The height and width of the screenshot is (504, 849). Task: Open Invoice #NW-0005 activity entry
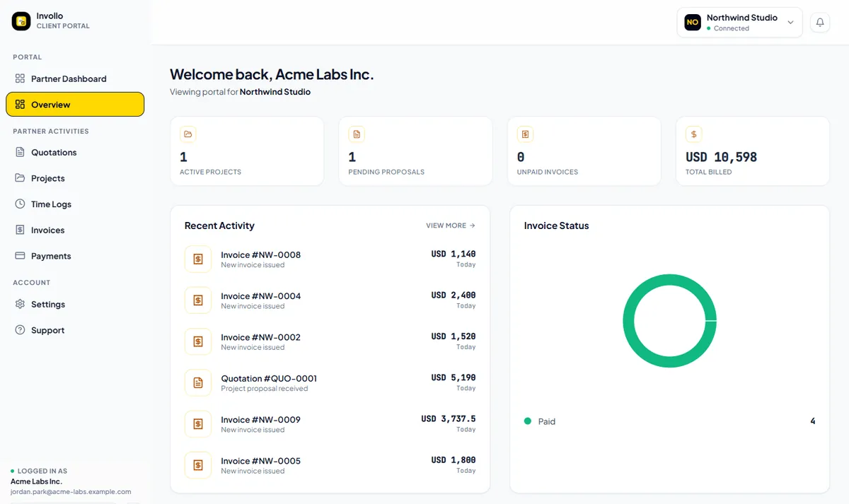330,465
